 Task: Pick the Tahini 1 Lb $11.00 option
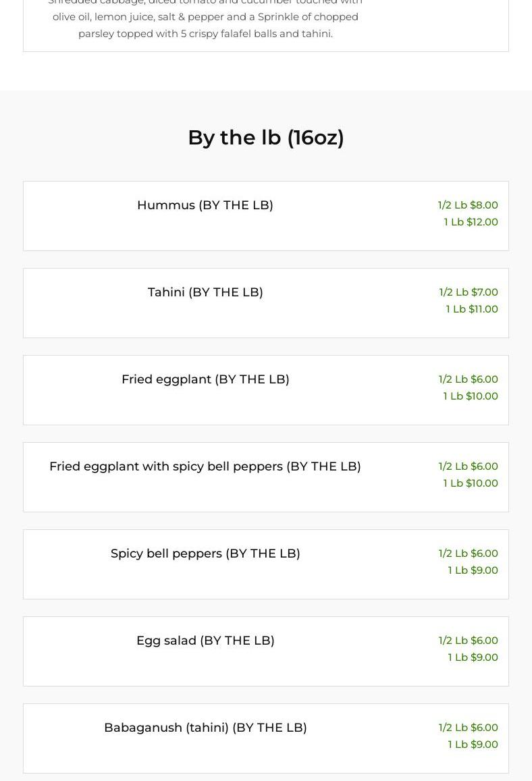coord(471,309)
